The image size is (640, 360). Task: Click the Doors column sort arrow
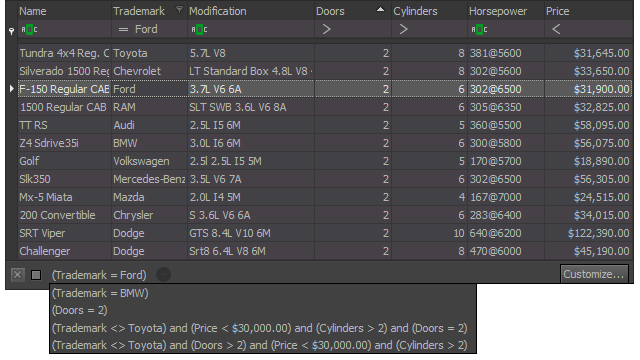click(380, 9)
